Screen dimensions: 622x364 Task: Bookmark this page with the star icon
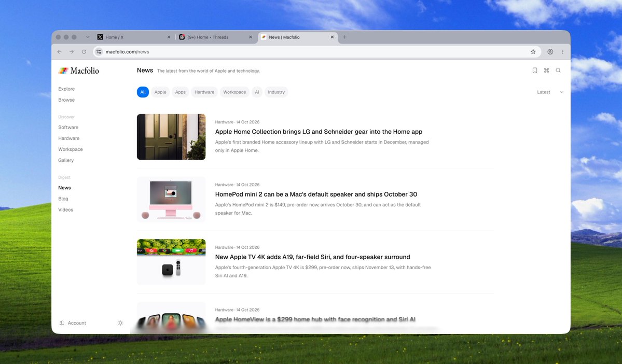click(533, 51)
